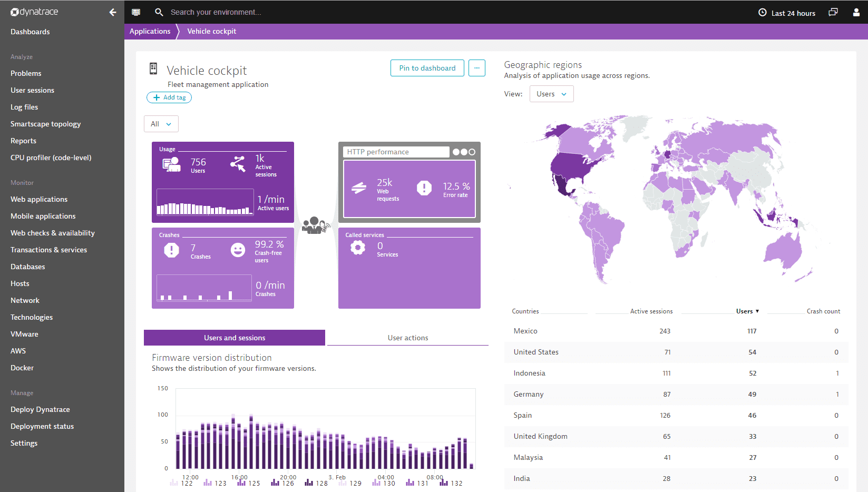
Task: Open the user profile icon
Action: click(856, 12)
